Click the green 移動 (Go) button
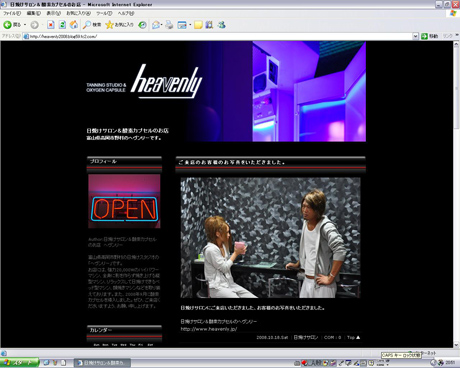The height and width of the screenshot is (368, 460). click(x=430, y=36)
